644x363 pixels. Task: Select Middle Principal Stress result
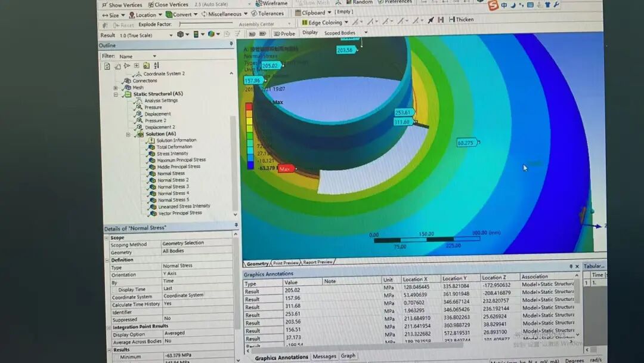179,167
